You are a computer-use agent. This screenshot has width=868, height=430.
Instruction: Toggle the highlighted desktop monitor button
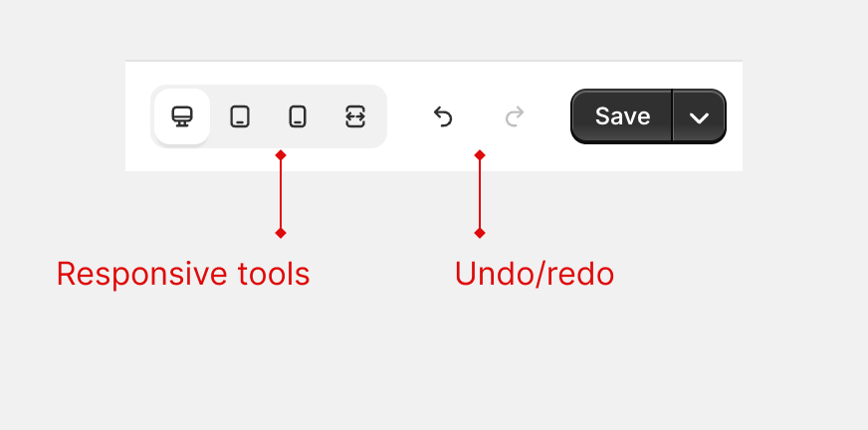pyautogui.click(x=182, y=116)
